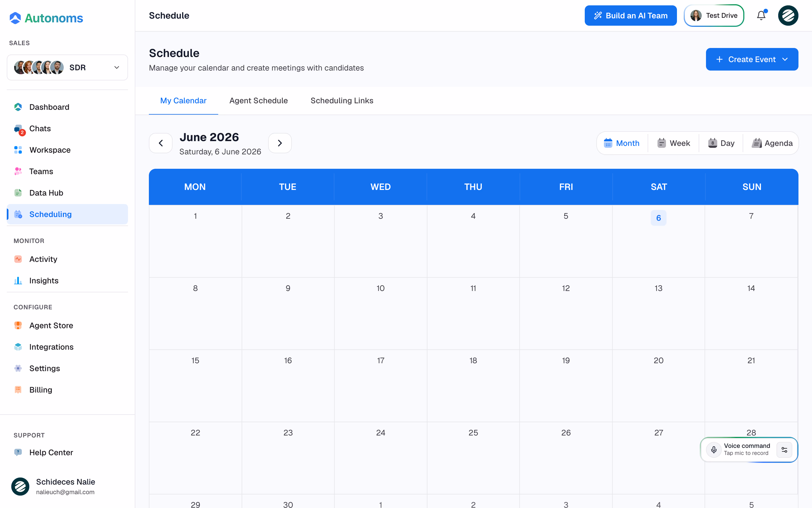Open the Activity pulse icon
Image resolution: width=812 pixels, height=508 pixels.
[x=18, y=259]
